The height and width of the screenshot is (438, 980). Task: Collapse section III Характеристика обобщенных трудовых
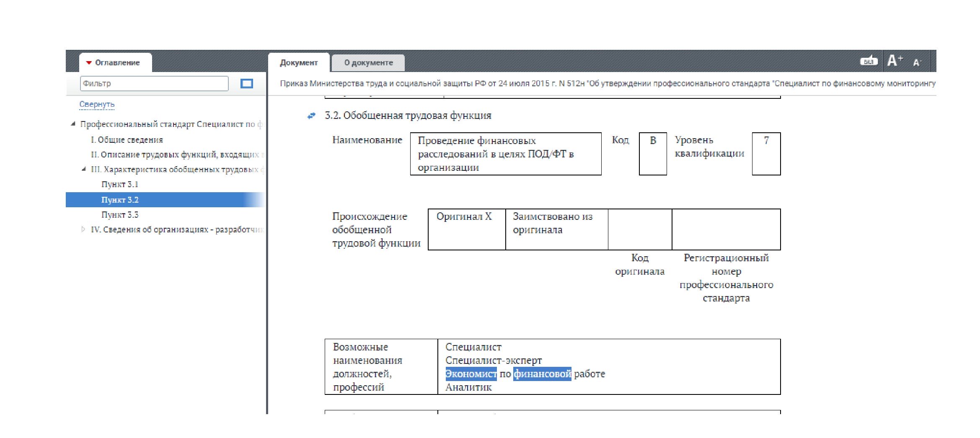click(x=84, y=169)
